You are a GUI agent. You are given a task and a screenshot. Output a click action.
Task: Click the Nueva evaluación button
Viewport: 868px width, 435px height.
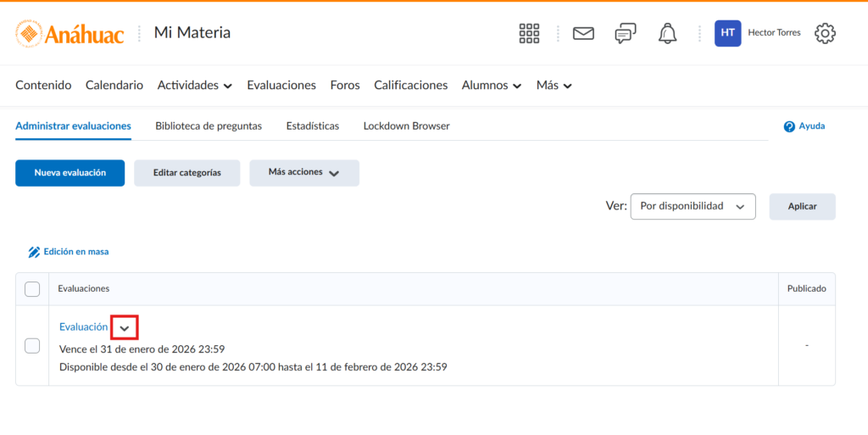[70, 172]
